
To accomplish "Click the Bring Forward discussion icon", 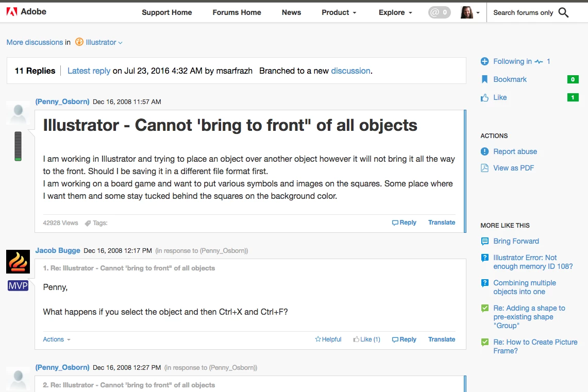I will point(484,242).
